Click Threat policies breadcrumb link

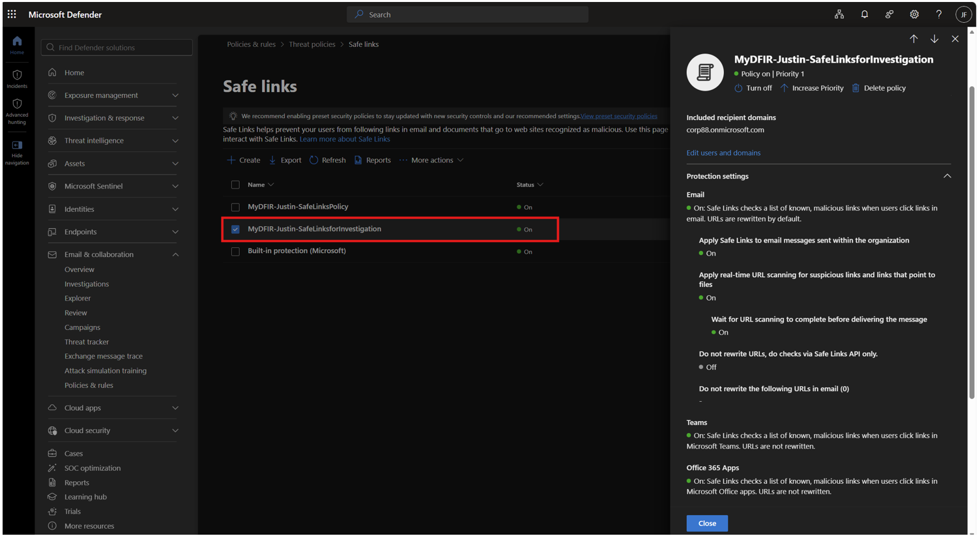[312, 44]
